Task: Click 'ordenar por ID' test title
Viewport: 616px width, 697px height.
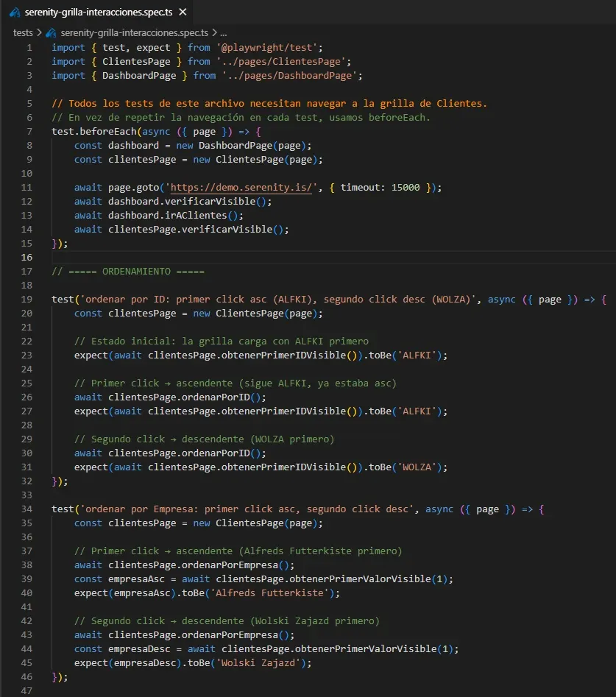Action: click(x=277, y=299)
